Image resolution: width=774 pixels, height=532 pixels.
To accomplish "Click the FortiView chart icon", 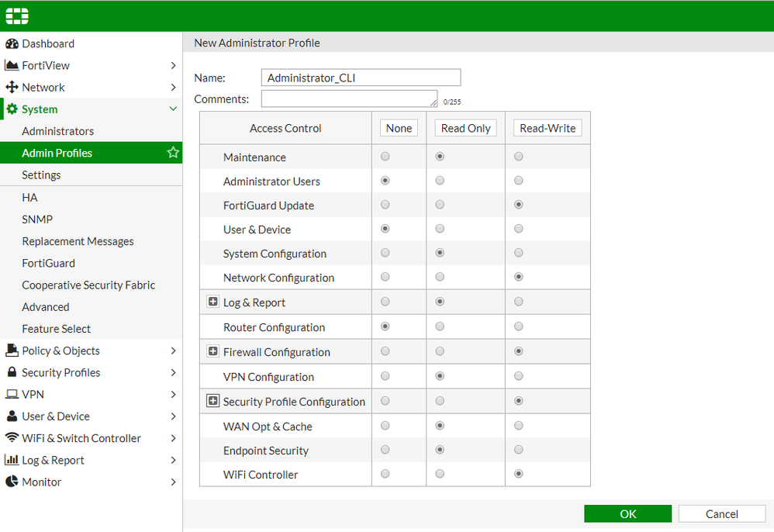I will pos(12,65).
